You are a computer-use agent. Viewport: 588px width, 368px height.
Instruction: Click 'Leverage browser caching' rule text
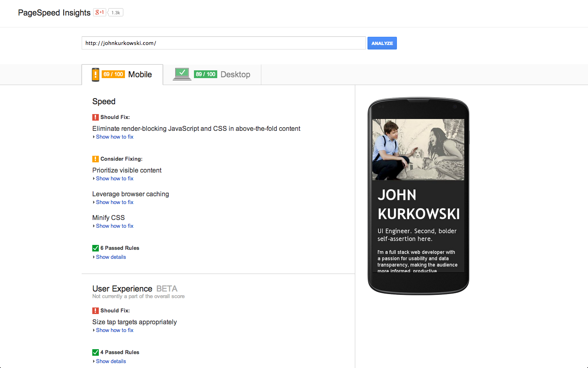(131, 194)
